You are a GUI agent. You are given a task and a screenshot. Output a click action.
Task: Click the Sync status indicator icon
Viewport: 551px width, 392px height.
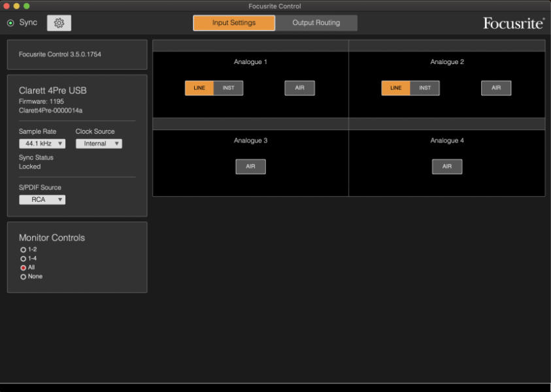pos(9,22)
